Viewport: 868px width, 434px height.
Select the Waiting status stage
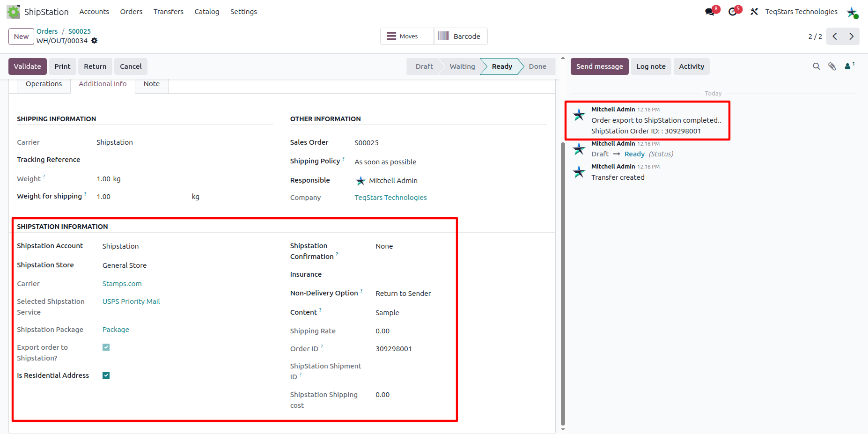tap(462, 66)
